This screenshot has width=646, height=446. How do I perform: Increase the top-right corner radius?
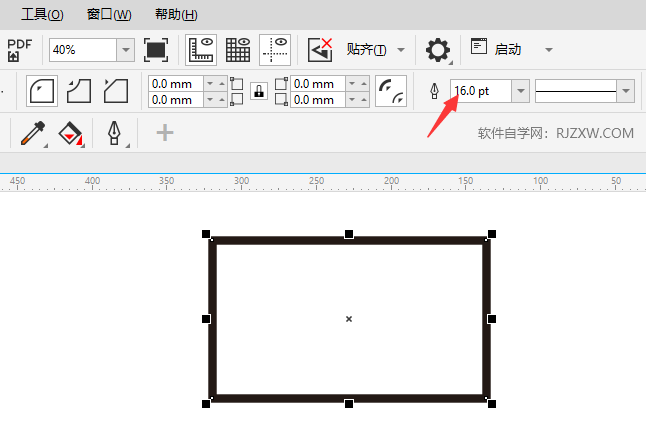[x=364, y=84]
